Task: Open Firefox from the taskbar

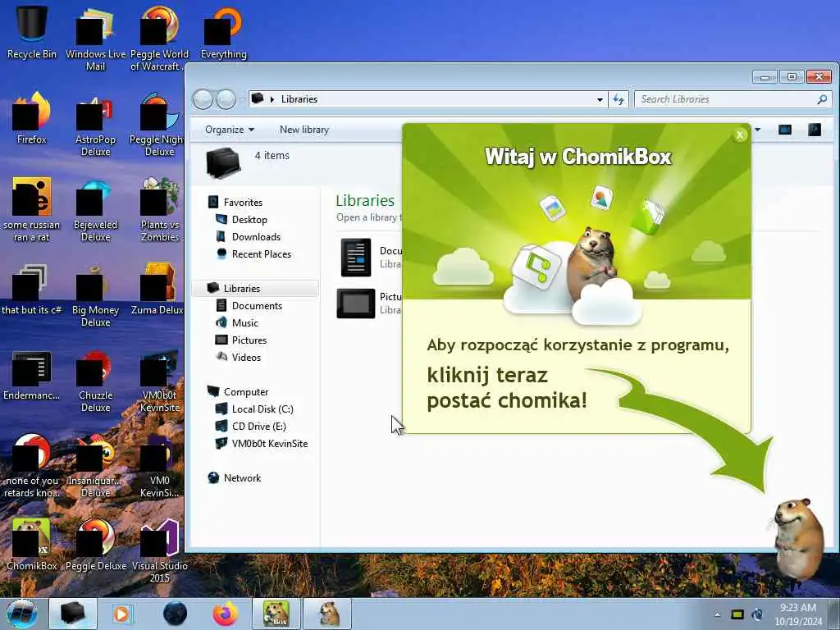Action: [x=226, y=614]
